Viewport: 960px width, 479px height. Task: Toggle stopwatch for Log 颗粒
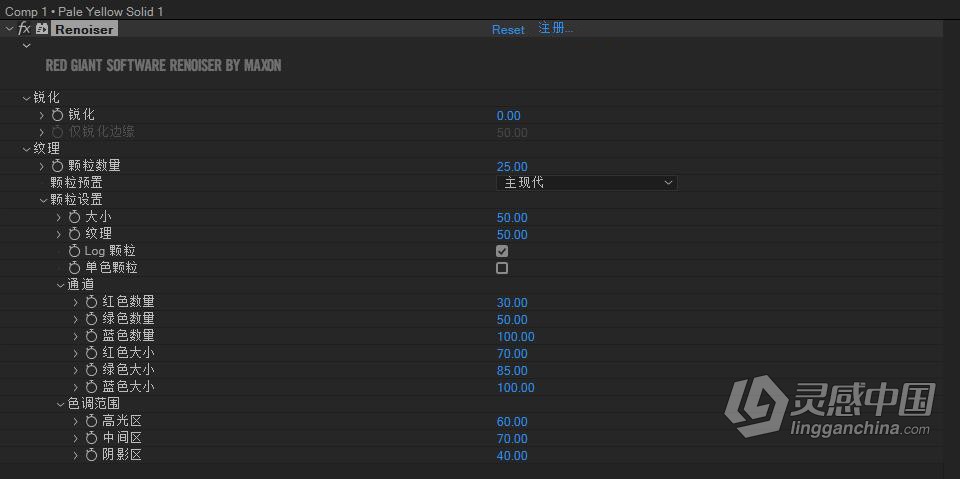tap(75, 251)
